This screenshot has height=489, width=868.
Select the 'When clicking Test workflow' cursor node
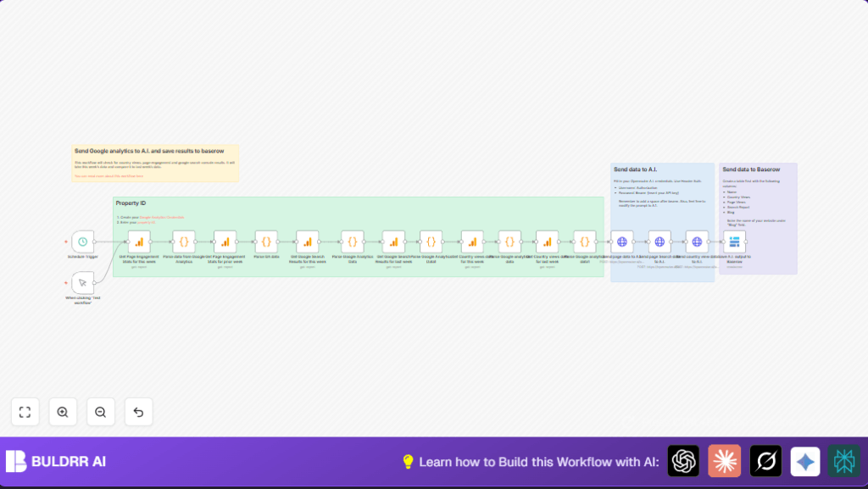tap(82, 283)
